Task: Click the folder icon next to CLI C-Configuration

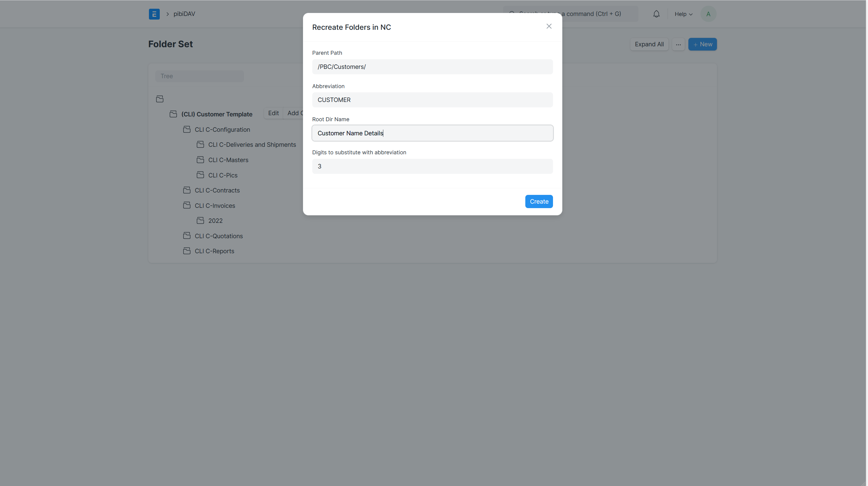Action: [187, 129]
